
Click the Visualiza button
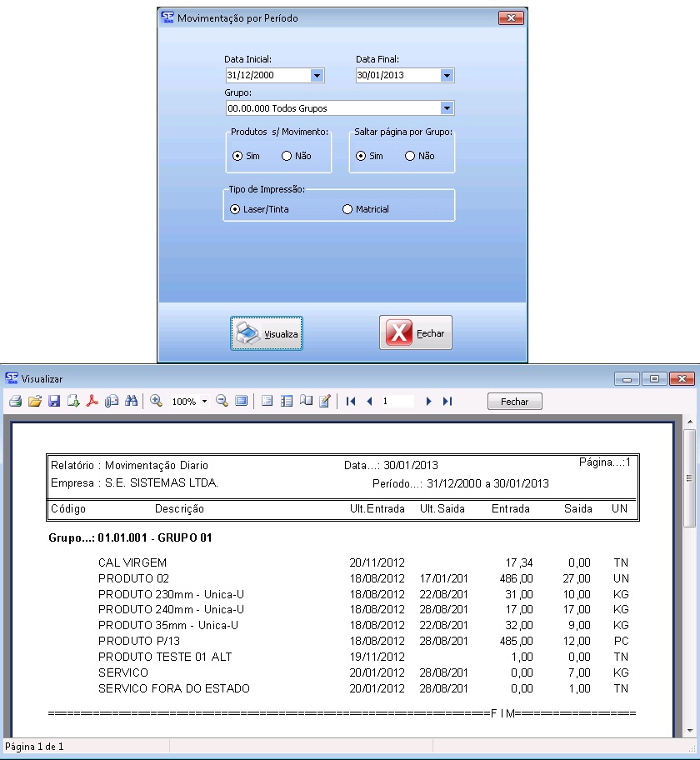(x=267, y=334)
